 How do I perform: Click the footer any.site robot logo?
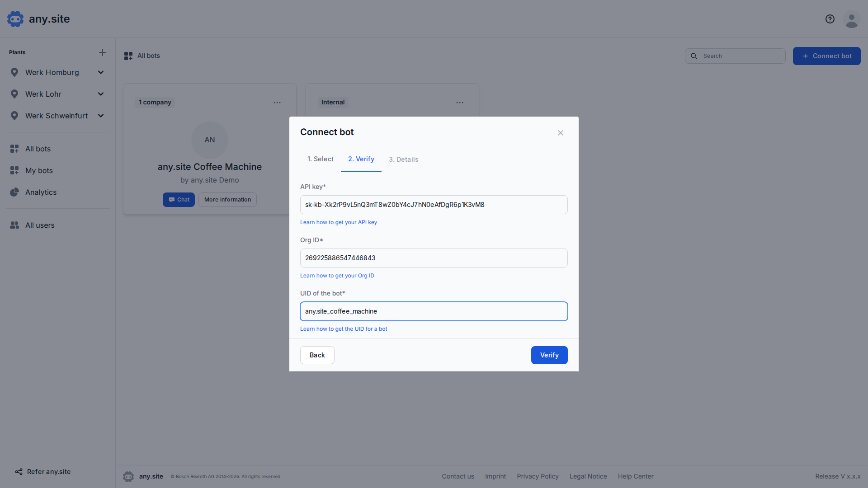[128, 476]
